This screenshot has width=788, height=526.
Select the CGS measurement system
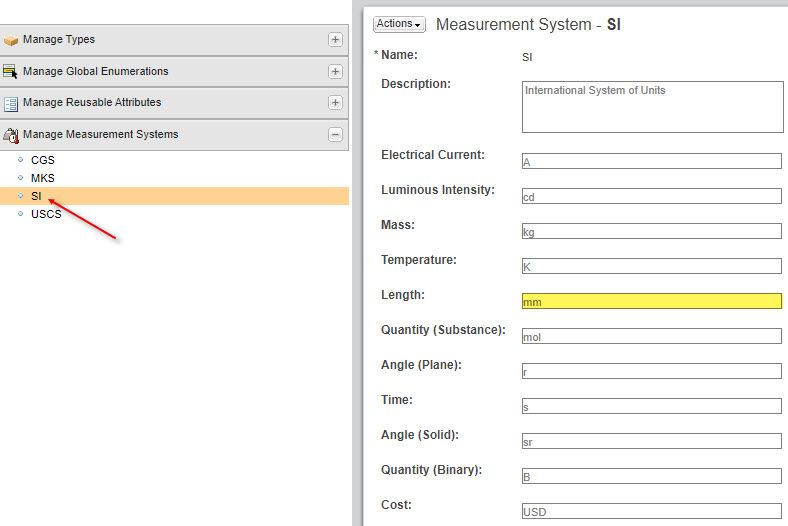(x=43, y=160)
